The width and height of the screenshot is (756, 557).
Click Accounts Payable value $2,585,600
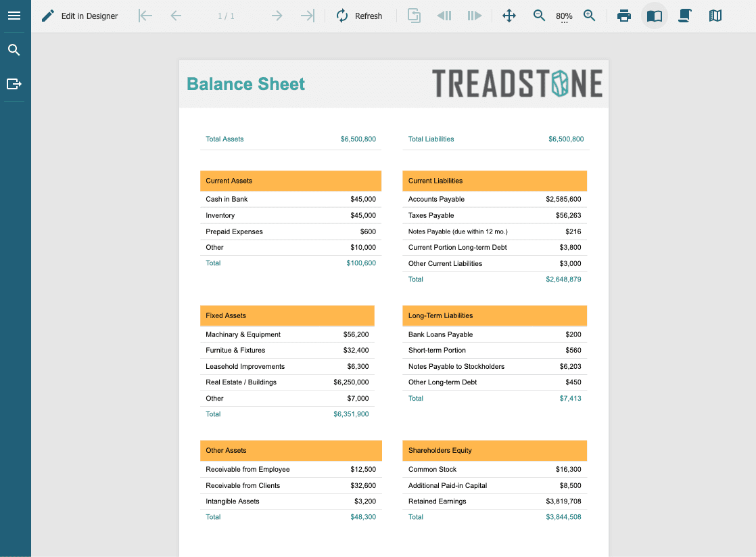[564, 200]
